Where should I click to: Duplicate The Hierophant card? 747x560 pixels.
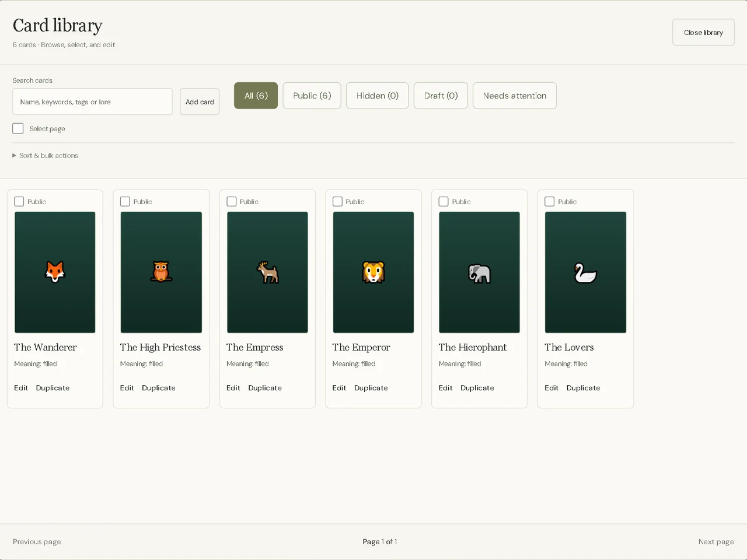(477, 388)
